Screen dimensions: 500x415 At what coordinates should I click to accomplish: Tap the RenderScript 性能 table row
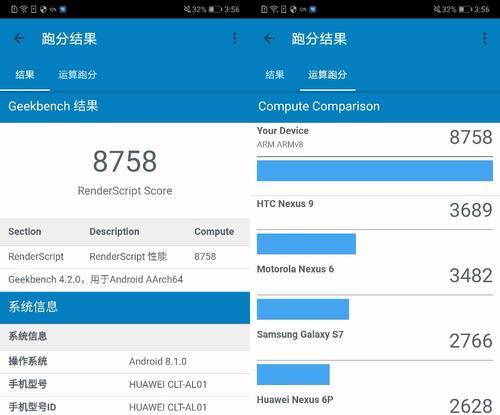(125, 257)
